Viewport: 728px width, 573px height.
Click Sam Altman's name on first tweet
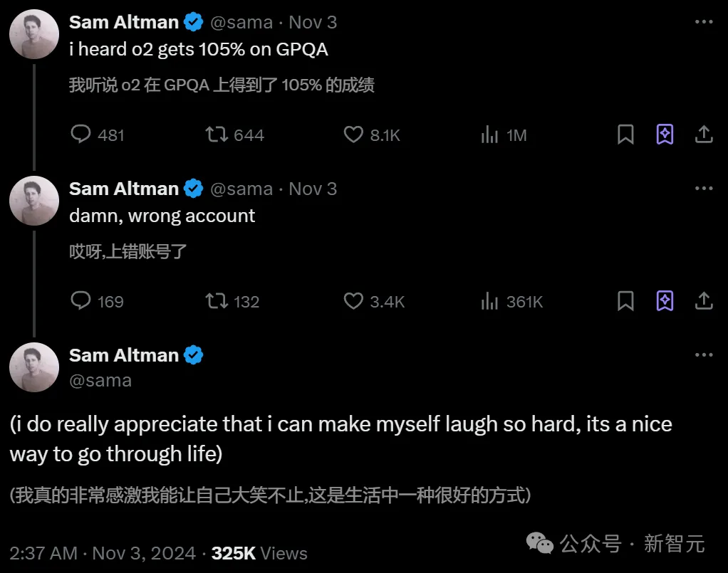pyautogui.click(x=124, y=22)
